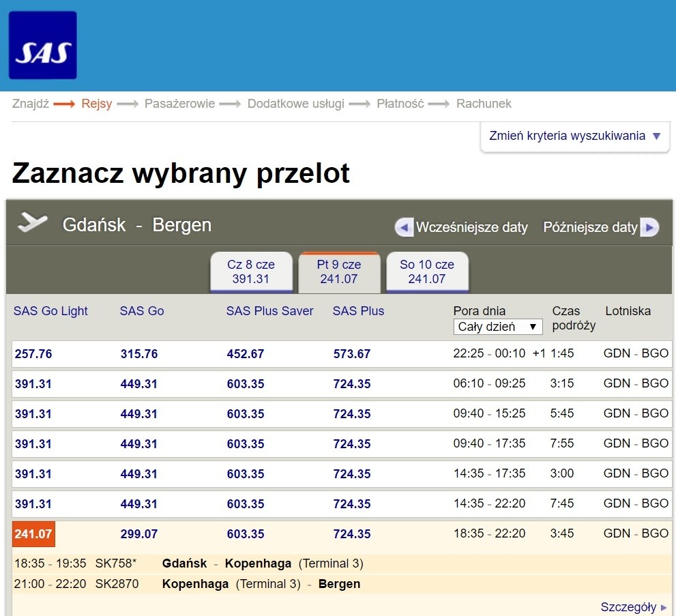Select the 257.76 SAS Go Light fare
Viewport: 676px width, 616px height.
pyautogui.click(x=33, y=354)
